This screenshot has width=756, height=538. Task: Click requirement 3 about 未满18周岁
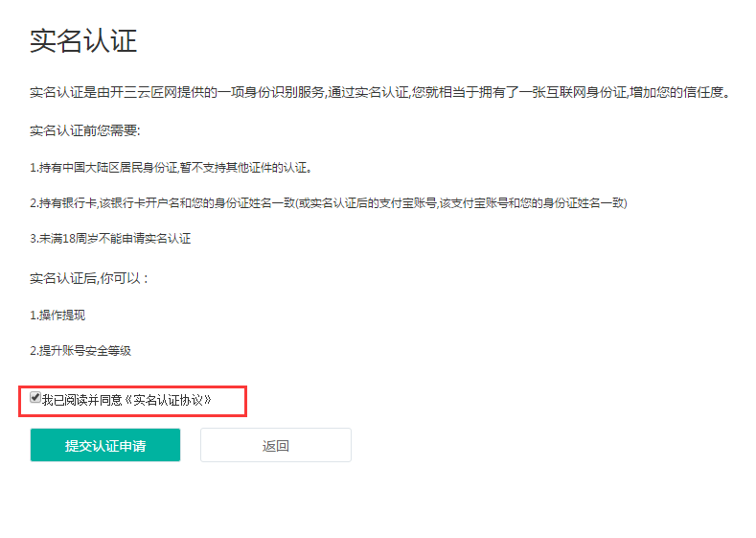point(110,239)
